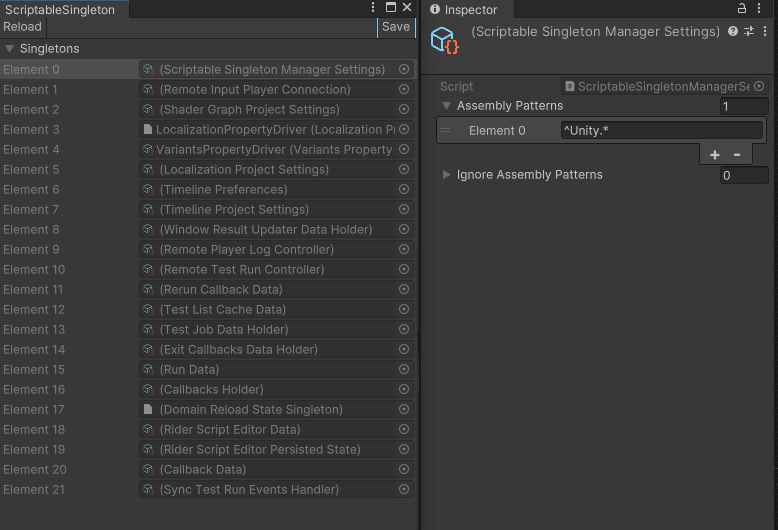Open object picker for Run Data element
This screenshot has width=778, height=530.
404,370
